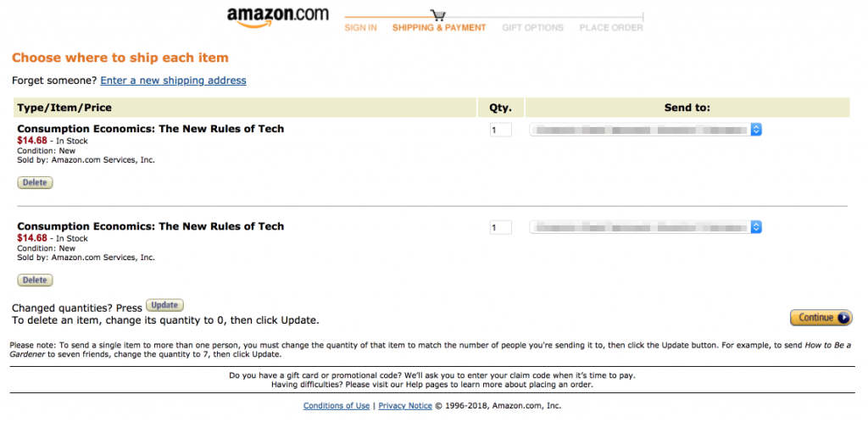
Task: Go to the Place Order step
Action: [x=611, y=28]
